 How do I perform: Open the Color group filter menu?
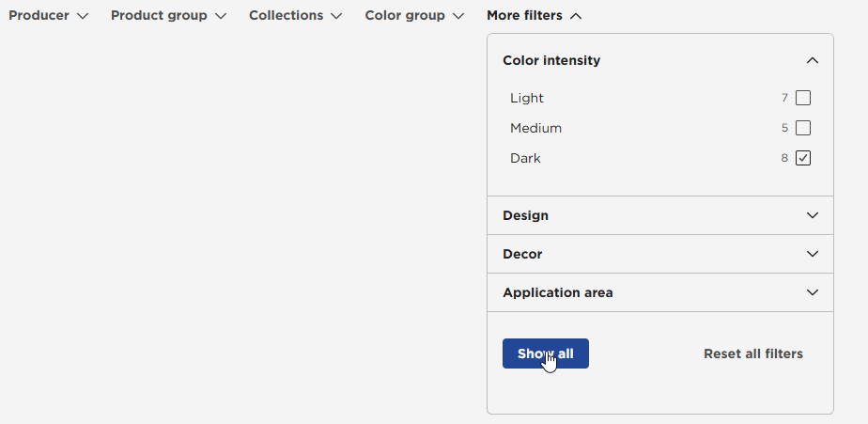(405, 16)
